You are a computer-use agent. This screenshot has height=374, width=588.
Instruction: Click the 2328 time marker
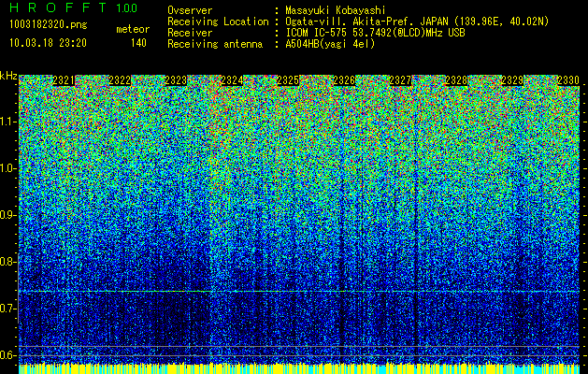456,79
